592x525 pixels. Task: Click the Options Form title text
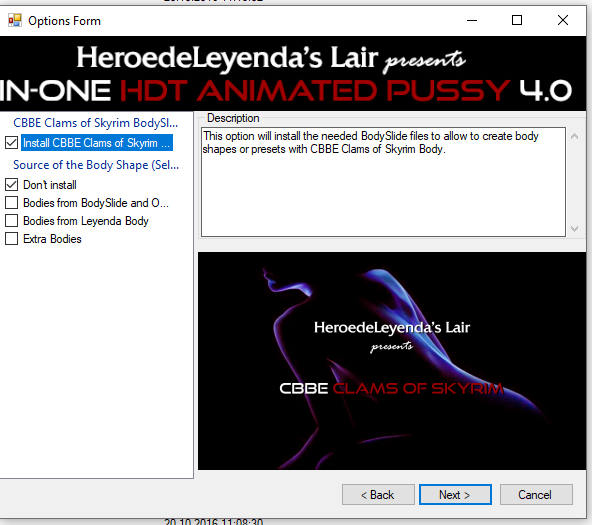pos(65,21)
